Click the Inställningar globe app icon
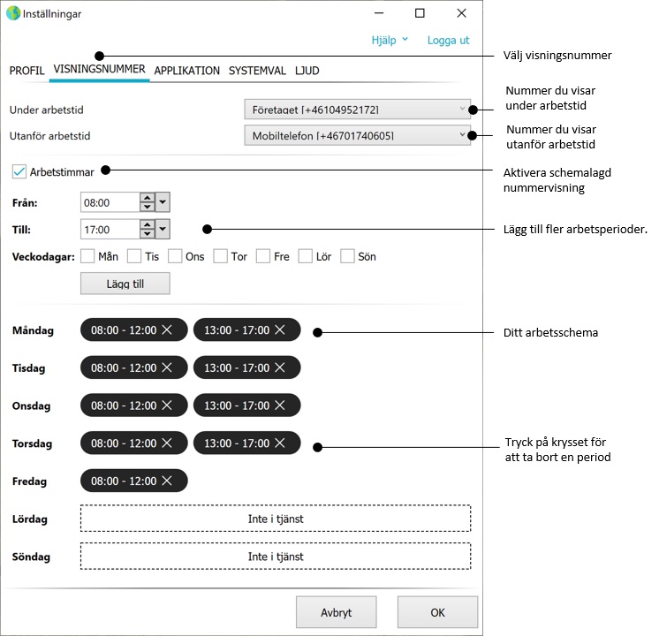The height and width of the screenshot is (644, 659). pyautogui.click(x=13, y=13)
